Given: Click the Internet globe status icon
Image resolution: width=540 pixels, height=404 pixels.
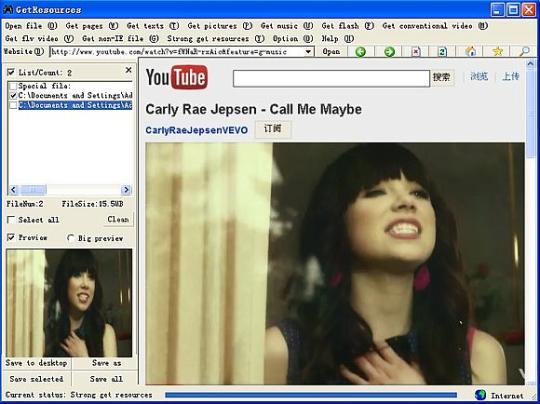Looking at the screenshot, I should pyautogui.click(x=480, y=395).
